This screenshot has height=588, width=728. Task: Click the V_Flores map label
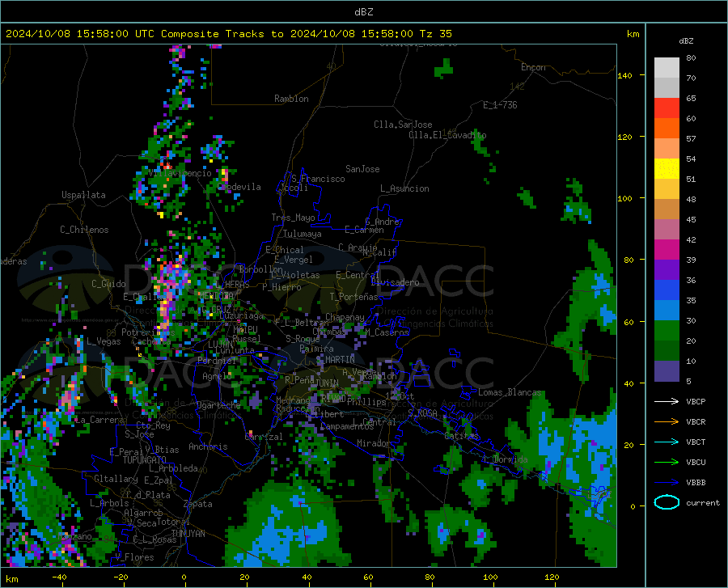click(134, 557)
